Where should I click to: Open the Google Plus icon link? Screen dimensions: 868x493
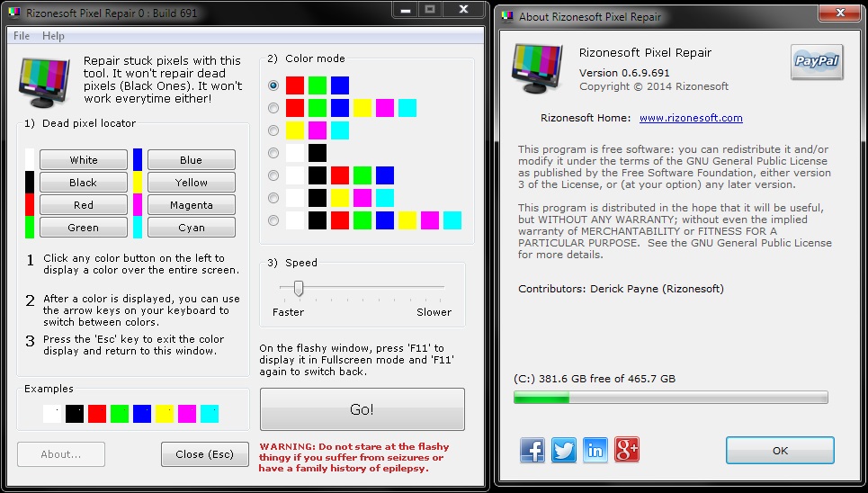[x=627, y=450]
